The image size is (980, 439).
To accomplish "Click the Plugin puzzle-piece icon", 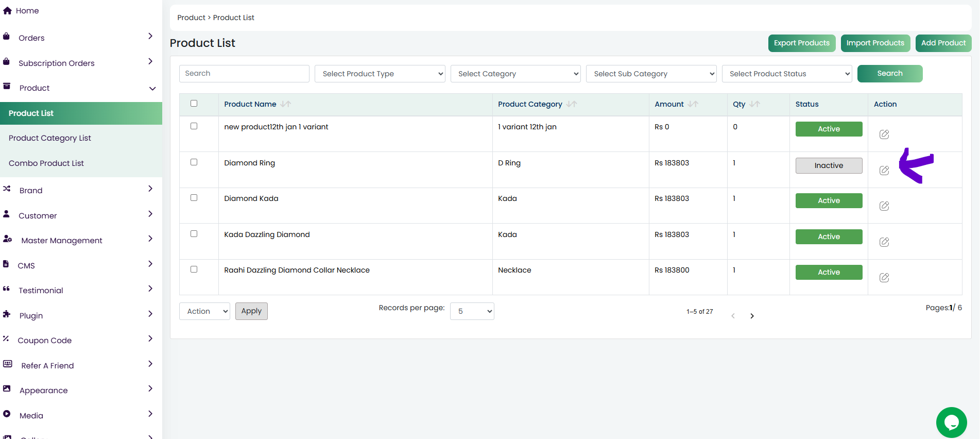I will pyautogui.click(x=7, y=314).
